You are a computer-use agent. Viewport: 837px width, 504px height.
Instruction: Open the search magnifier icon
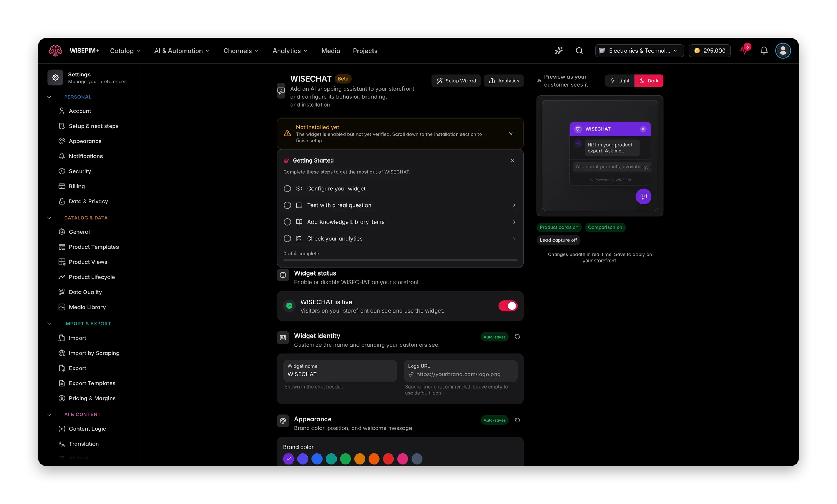coord(579,51)
